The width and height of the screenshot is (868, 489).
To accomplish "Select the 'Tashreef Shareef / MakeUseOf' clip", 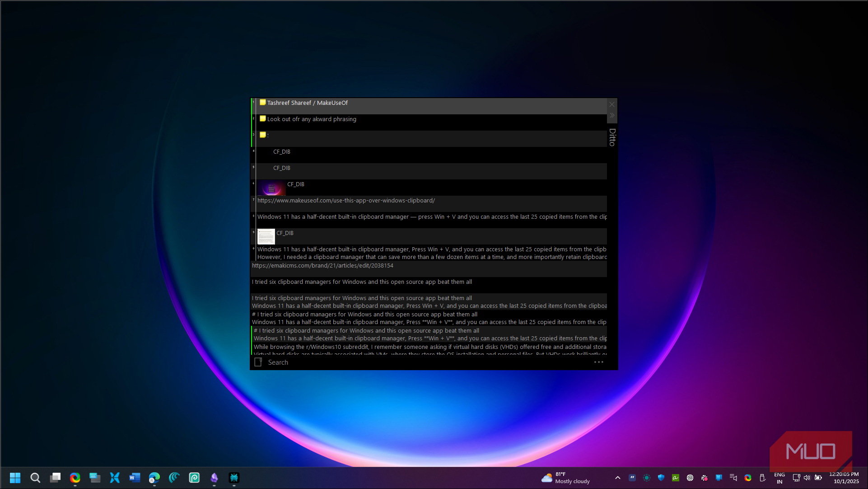I will point(307,103).
